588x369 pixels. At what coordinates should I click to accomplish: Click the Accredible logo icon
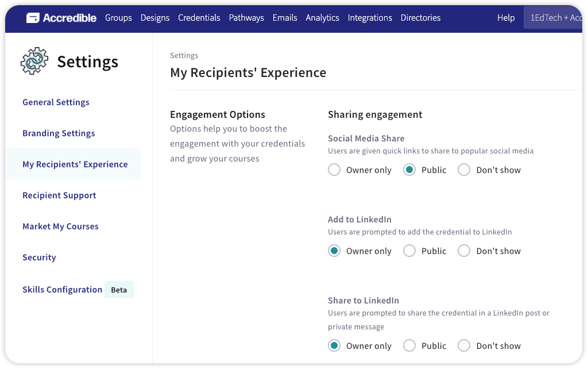33,18
